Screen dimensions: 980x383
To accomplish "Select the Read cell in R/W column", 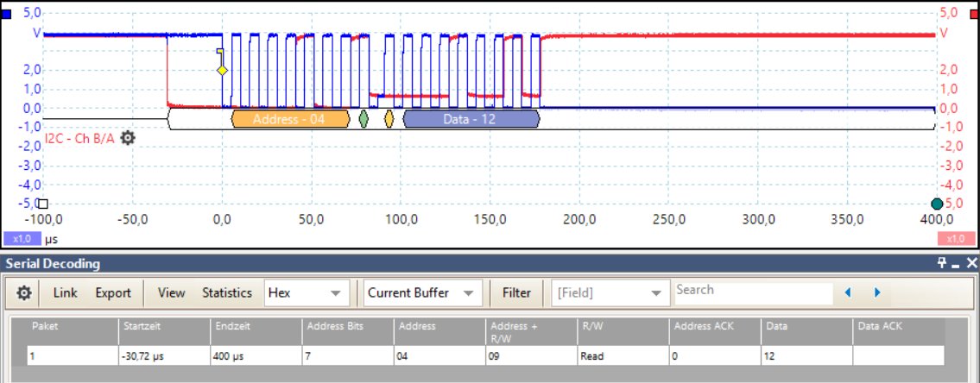I will (x=623, y=356).
